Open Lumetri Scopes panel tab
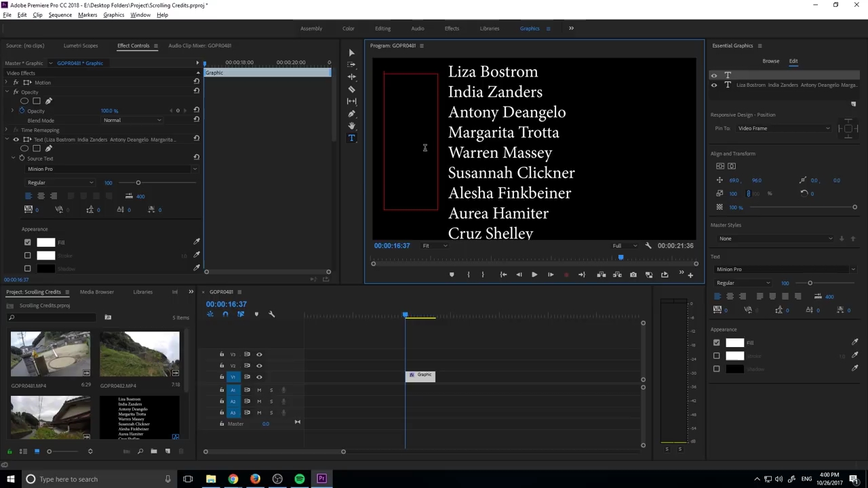Image resolution: width=868 pixels, height=488 pixels. coord(81,45)
